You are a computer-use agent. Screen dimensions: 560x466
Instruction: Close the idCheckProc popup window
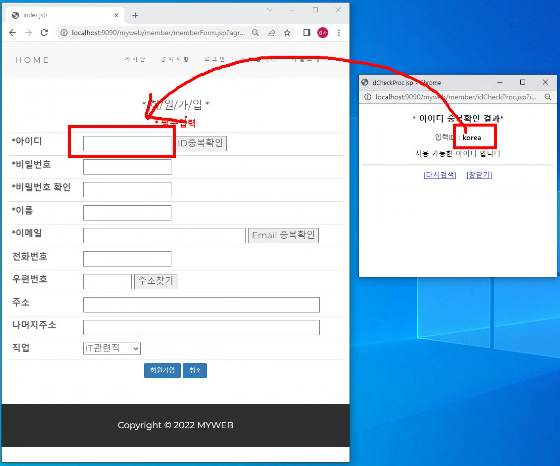click(545, 82)
